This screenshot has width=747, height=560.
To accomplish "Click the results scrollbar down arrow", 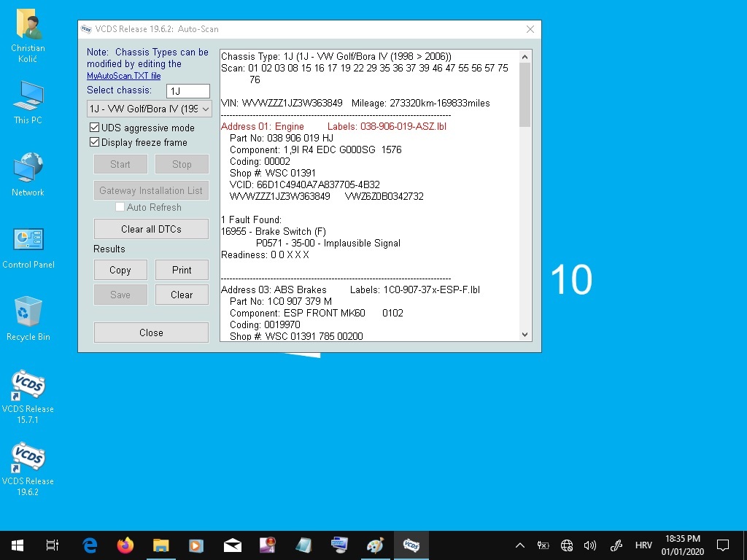I will [x=525, y=335].
